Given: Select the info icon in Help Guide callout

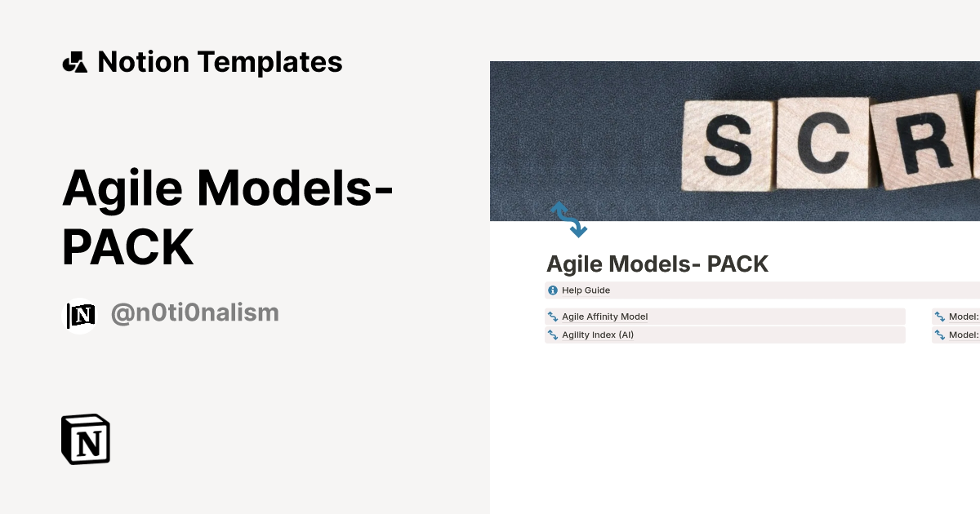Looking at the screenshot, I should tap(553, 290).
